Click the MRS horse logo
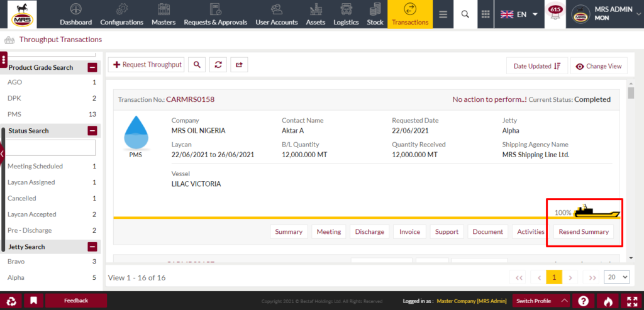This screenshot has height=310, width=644. (22, 14)
